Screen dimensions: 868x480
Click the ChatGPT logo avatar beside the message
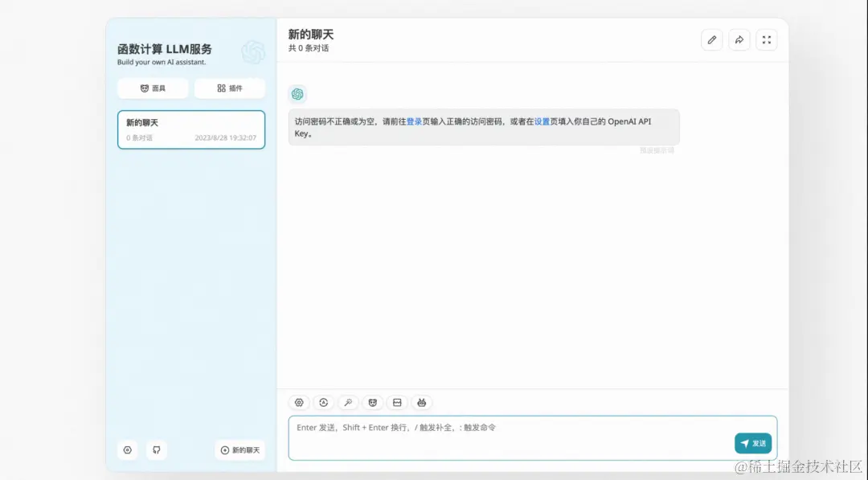pos(298,93)
